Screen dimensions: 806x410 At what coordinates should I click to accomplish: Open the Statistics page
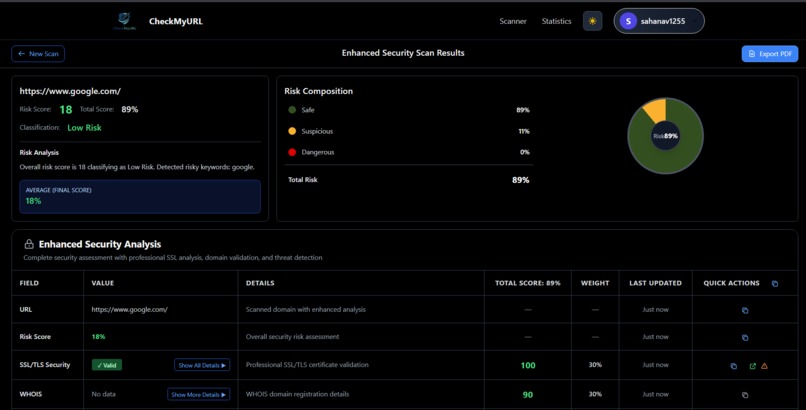click(556, 21)
